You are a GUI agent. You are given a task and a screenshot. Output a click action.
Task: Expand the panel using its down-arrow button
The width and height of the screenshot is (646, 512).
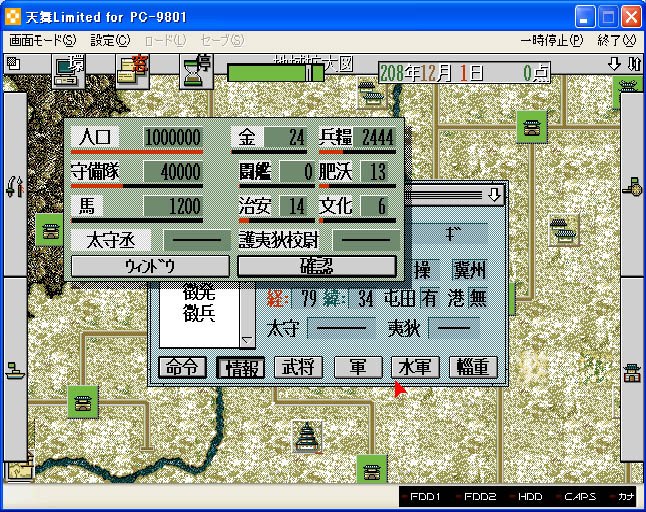click(x=494, y=193)
